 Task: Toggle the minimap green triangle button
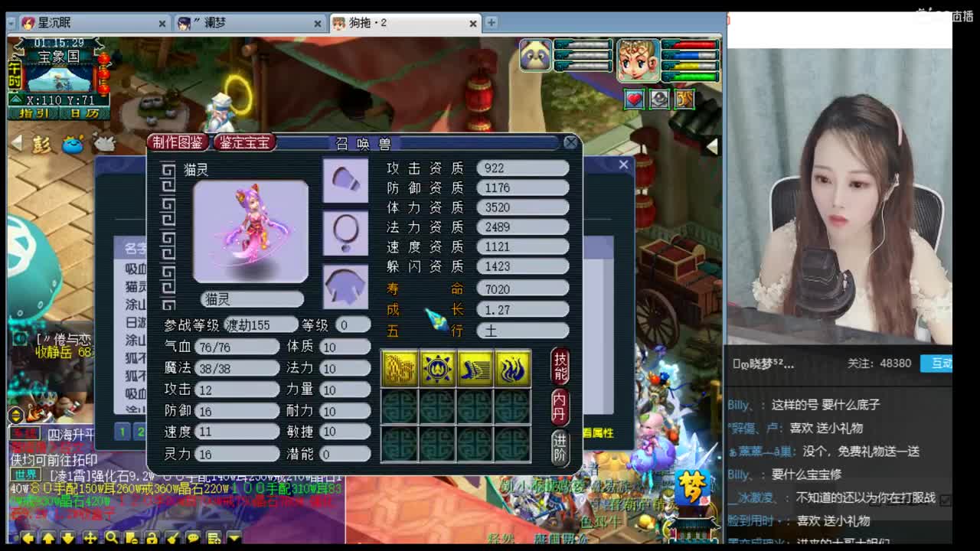click(16, 99)
